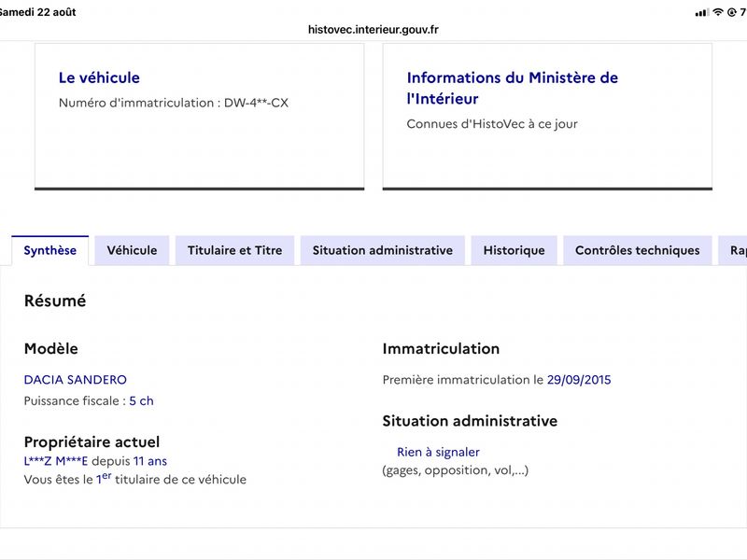Click the histovec.interieur.gouv.fr address bar
The height and width of the screenshot is (560, 747).
click(373, 30)
